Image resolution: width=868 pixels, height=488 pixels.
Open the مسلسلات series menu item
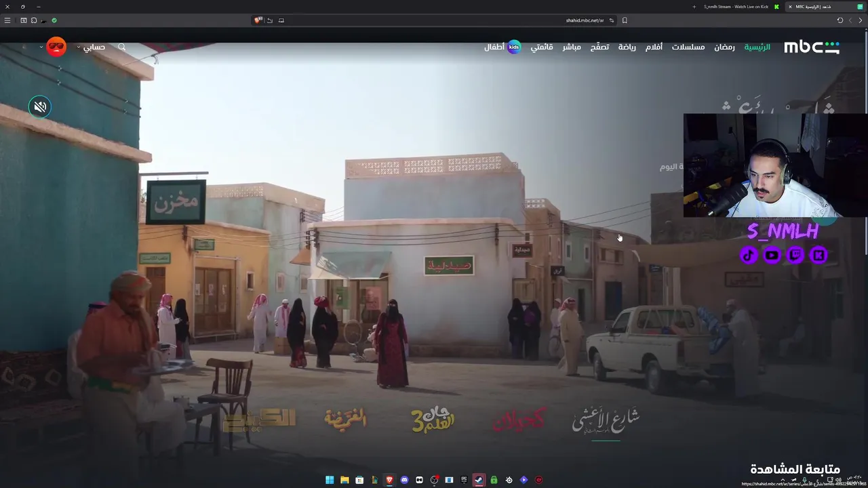point(688,47)
